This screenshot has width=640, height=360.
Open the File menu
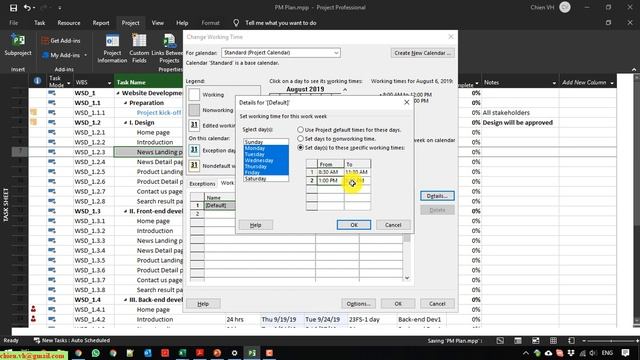[13, 23]
